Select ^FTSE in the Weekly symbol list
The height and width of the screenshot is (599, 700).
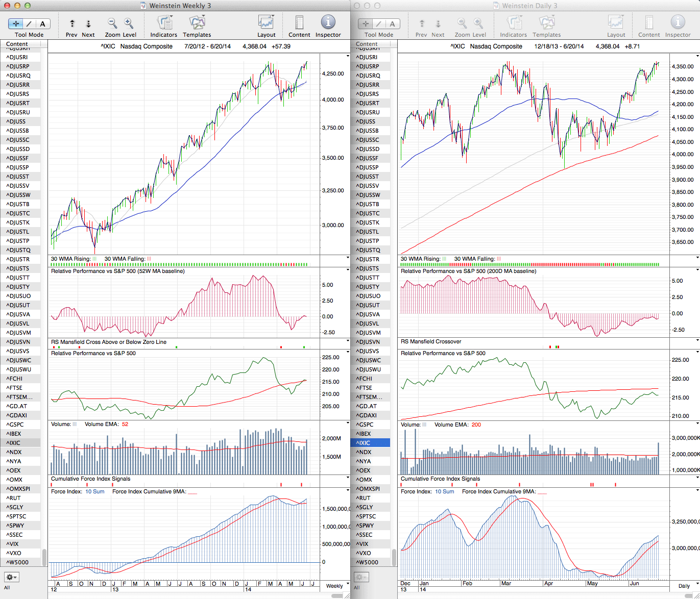pyautogui.click(x=20, y=388)
